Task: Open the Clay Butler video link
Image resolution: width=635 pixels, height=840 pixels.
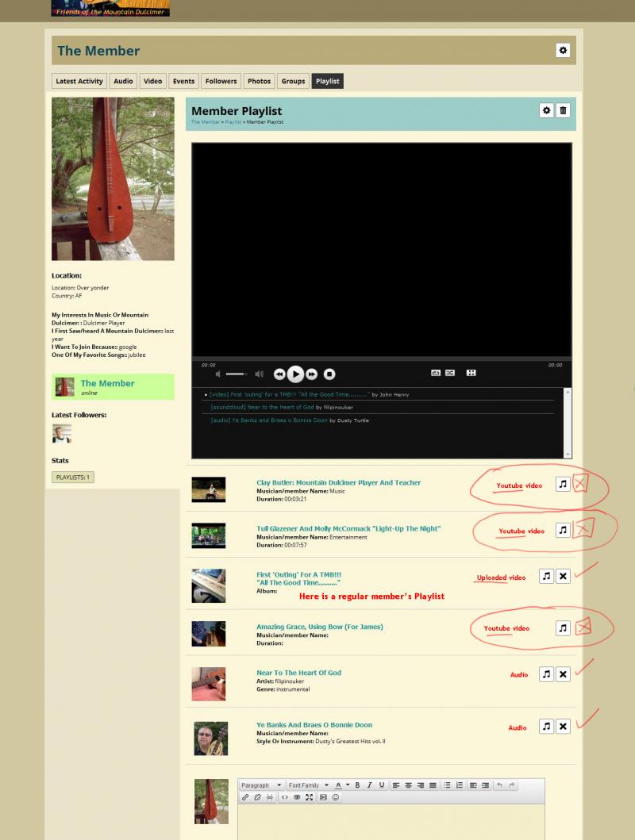Action: tap(338, 483)
